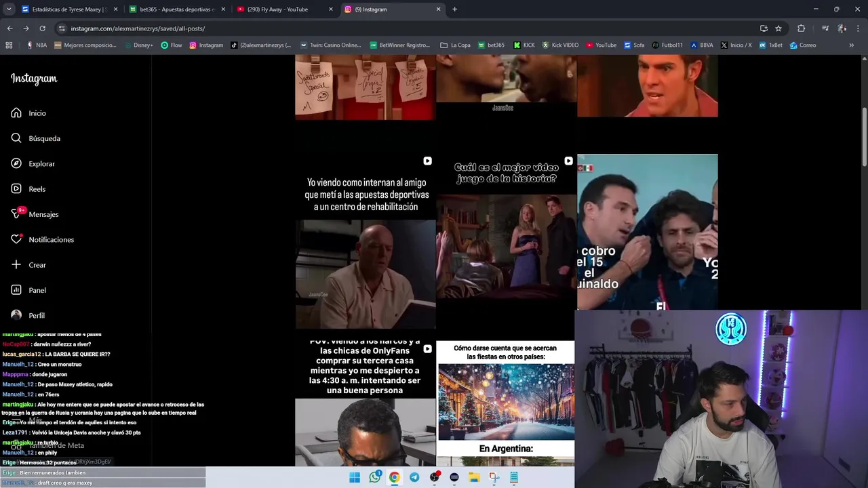868x488 pixels.
Task: Open Disney+ bookmark
Action: 138,45
